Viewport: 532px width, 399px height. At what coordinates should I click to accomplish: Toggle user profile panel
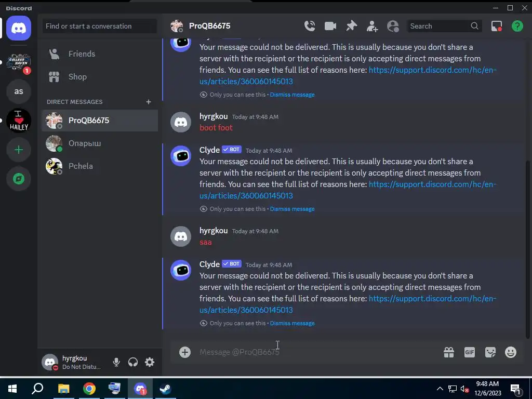(x=393, y=26)
